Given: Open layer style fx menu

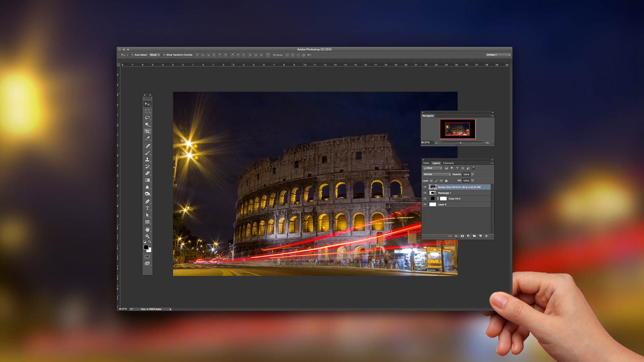Looking at the screenshot, I should (x=456, y=236).
